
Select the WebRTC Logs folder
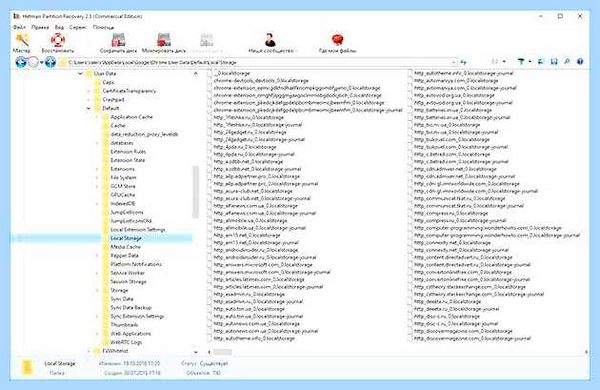126,343
